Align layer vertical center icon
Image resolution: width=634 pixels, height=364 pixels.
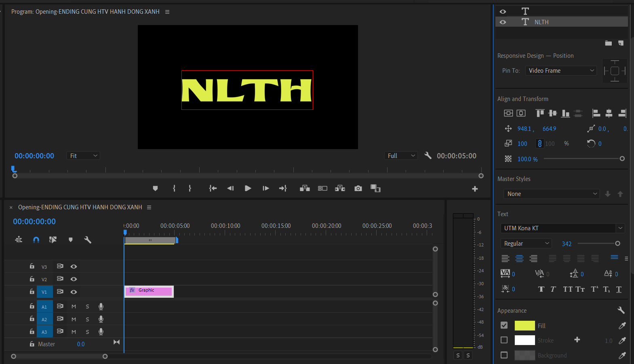click(x=508, y=113)
